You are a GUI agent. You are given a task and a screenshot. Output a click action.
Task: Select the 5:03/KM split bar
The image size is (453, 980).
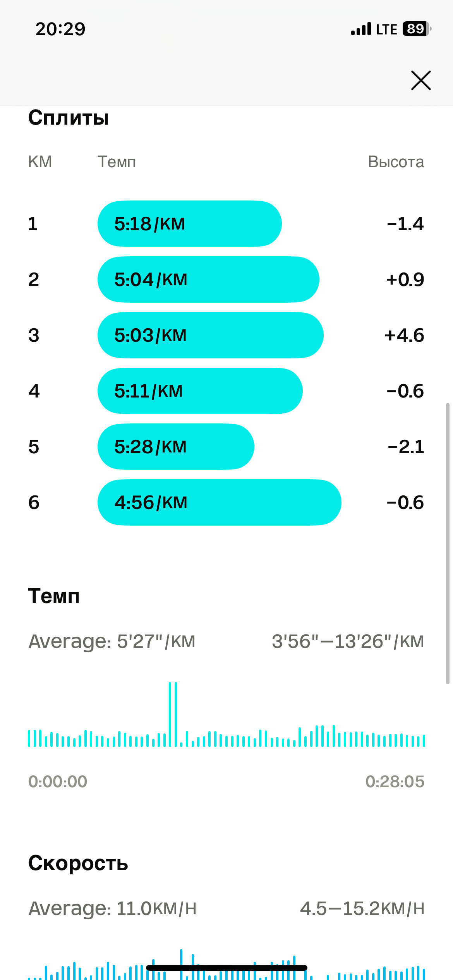tap(211, 335)
